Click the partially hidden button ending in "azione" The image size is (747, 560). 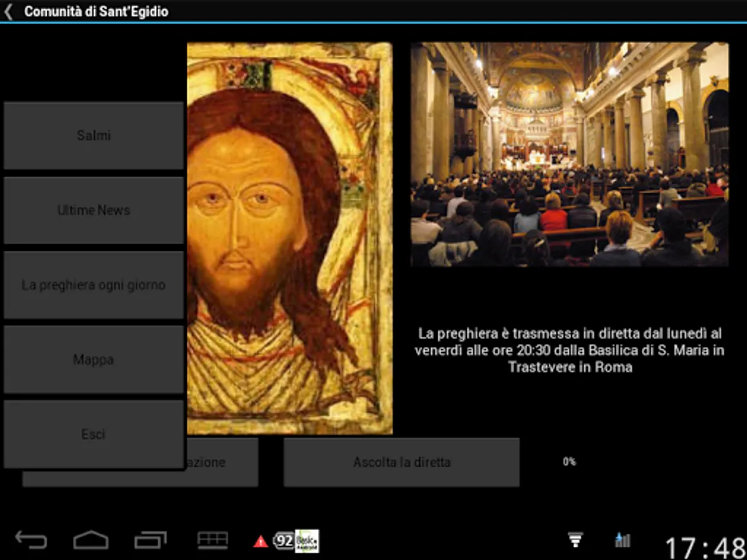221,462
